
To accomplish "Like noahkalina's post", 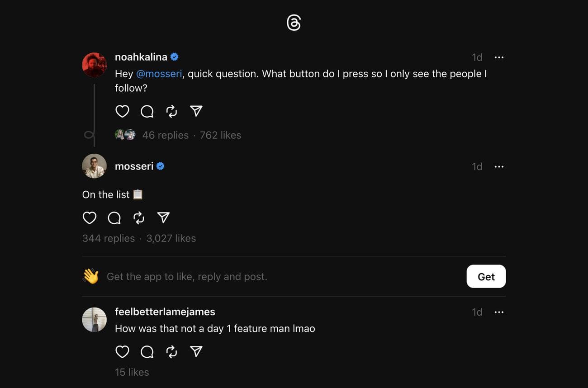I will pyautogui.click(x=122, y=111).
